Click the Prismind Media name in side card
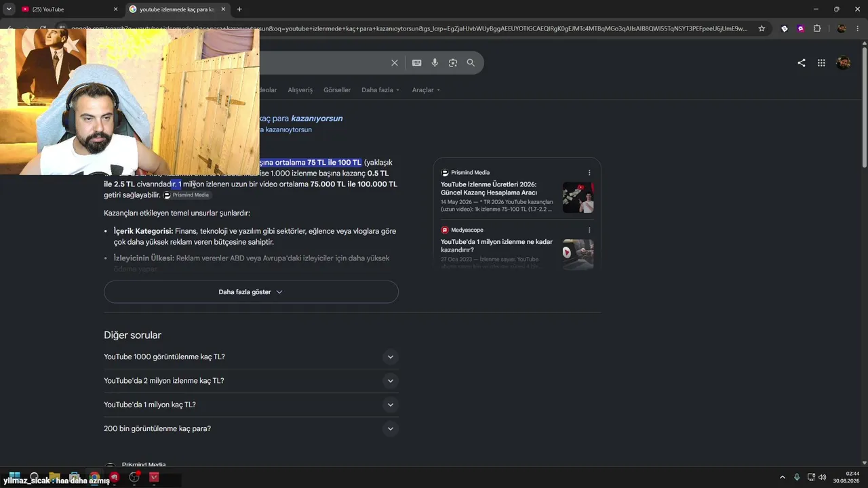The image size is (868, 488). coord(470,173)
